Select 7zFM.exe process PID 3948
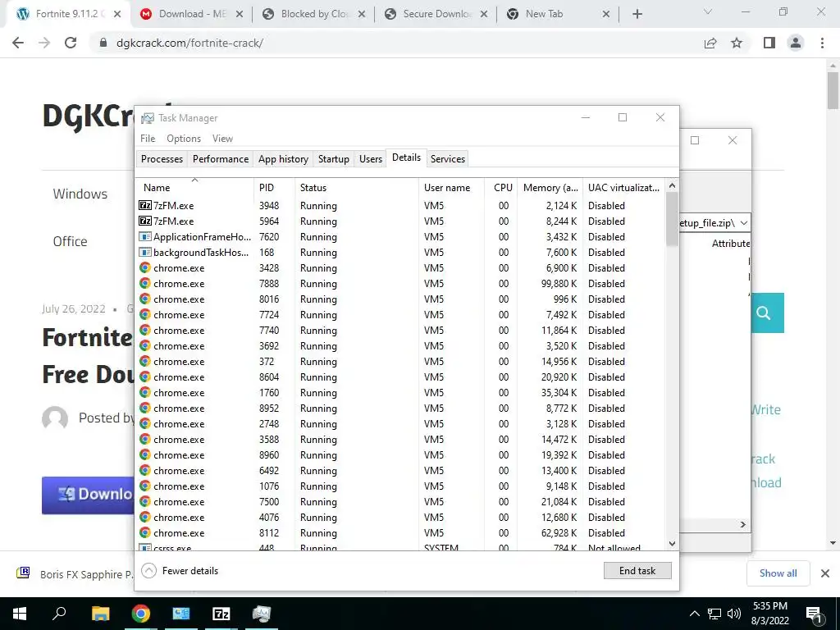Image resolution: width=840 pixels, height=630 pixels. [x=399, y=206]
